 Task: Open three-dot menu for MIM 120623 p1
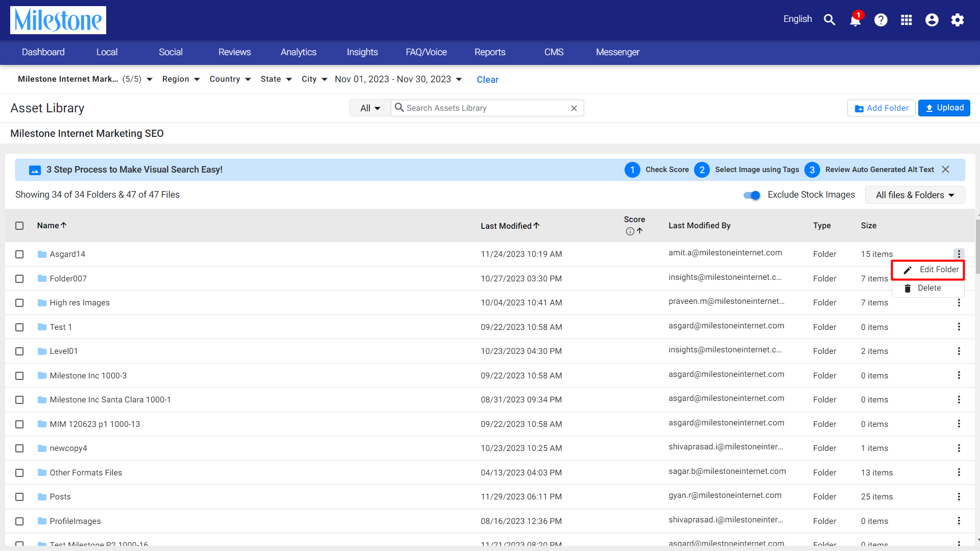[x=959, y=424]
